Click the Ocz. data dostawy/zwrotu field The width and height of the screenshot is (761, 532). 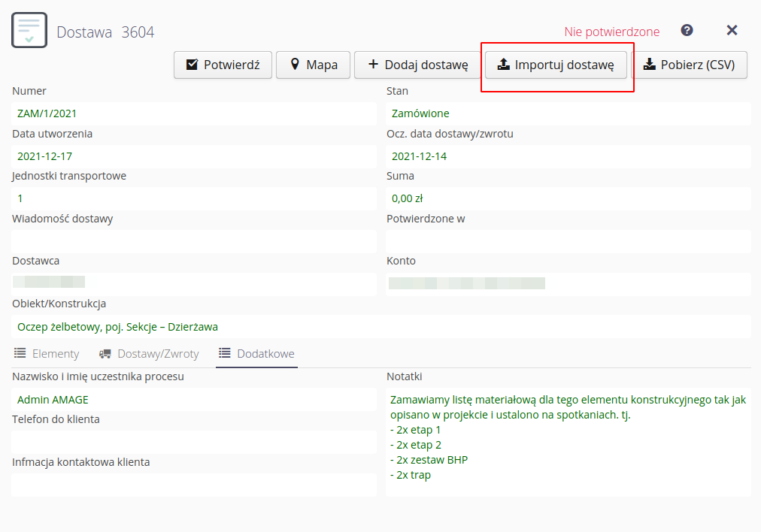568,156
